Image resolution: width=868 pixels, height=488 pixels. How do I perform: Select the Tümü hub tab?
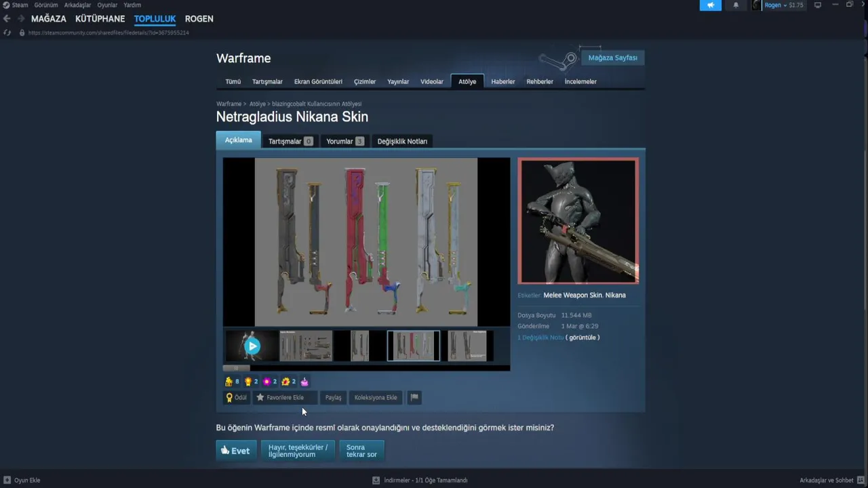pos(233,81)
